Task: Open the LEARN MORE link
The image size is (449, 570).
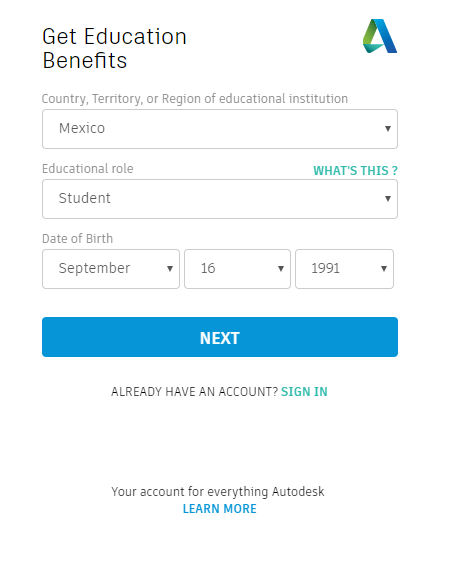Action: click(220, 509)
